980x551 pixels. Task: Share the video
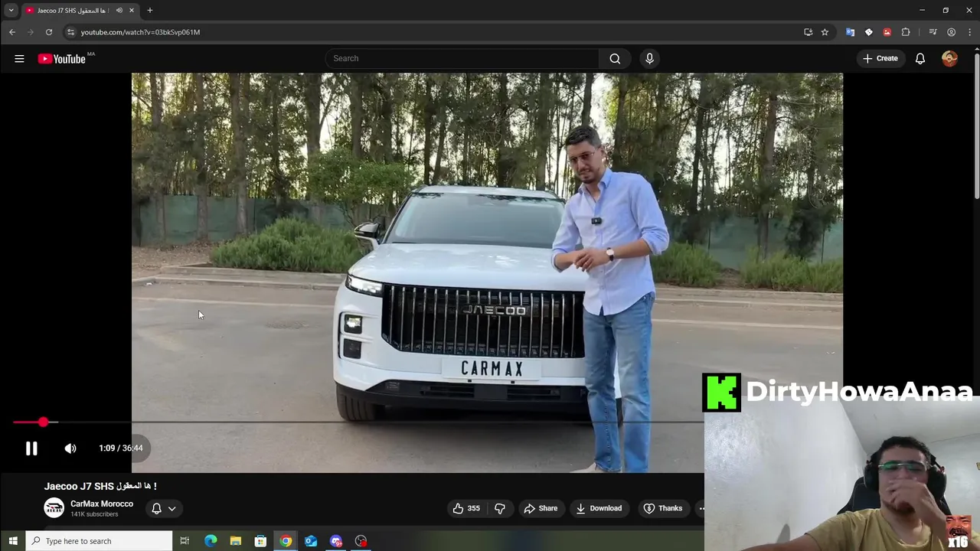(x=541, y=508)
